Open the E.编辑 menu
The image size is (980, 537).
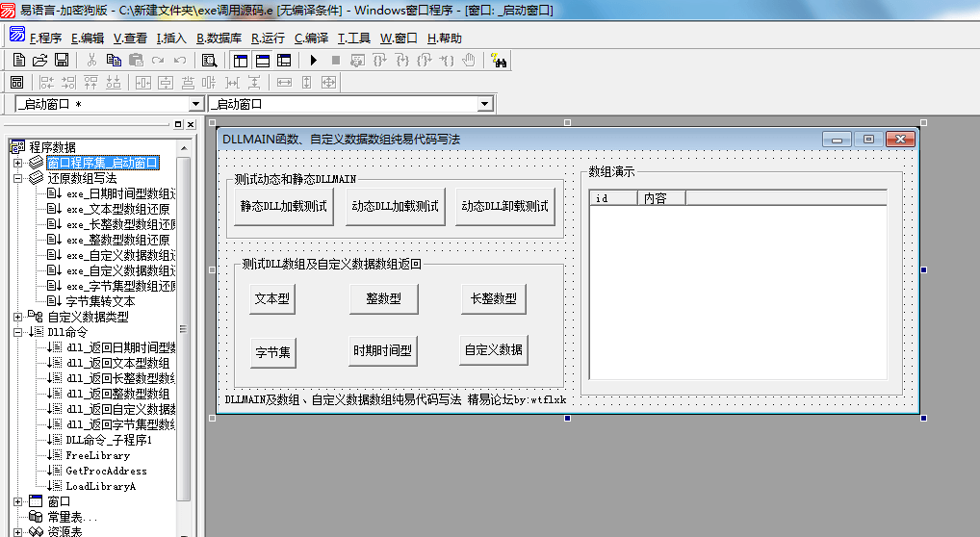pos(88,38)
